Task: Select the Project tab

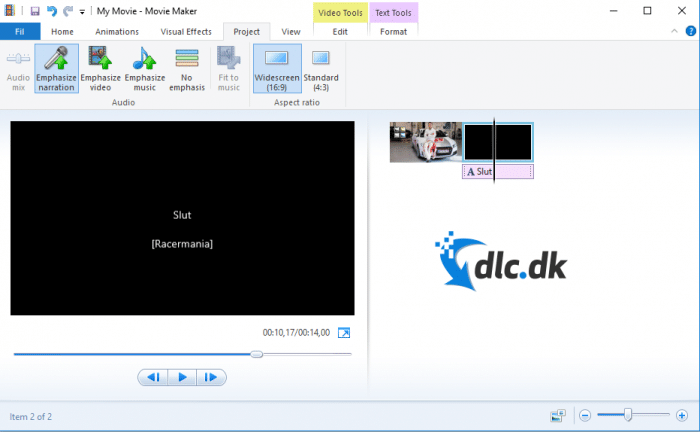Action: tap(246, 32)
